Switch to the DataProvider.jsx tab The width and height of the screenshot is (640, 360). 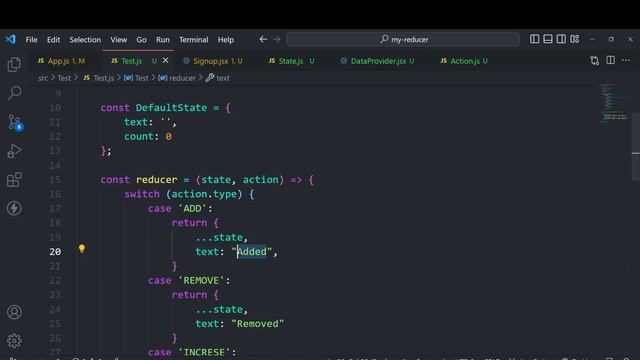(378, 61)
